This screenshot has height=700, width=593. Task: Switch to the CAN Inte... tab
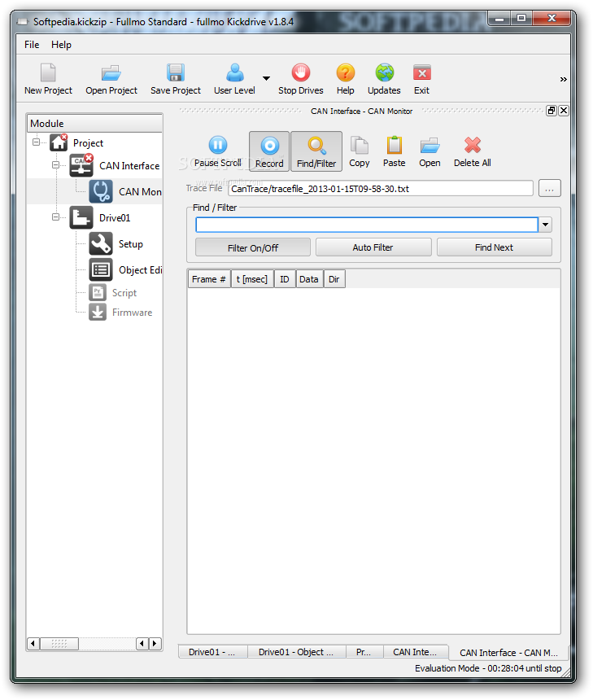[x=416, y=652]
